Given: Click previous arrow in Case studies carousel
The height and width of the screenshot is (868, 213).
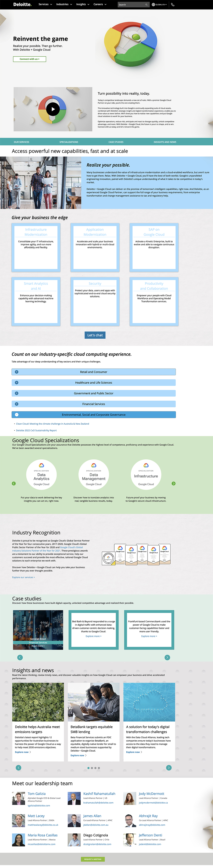Looking at the screenshot, I should pos(20,657).
